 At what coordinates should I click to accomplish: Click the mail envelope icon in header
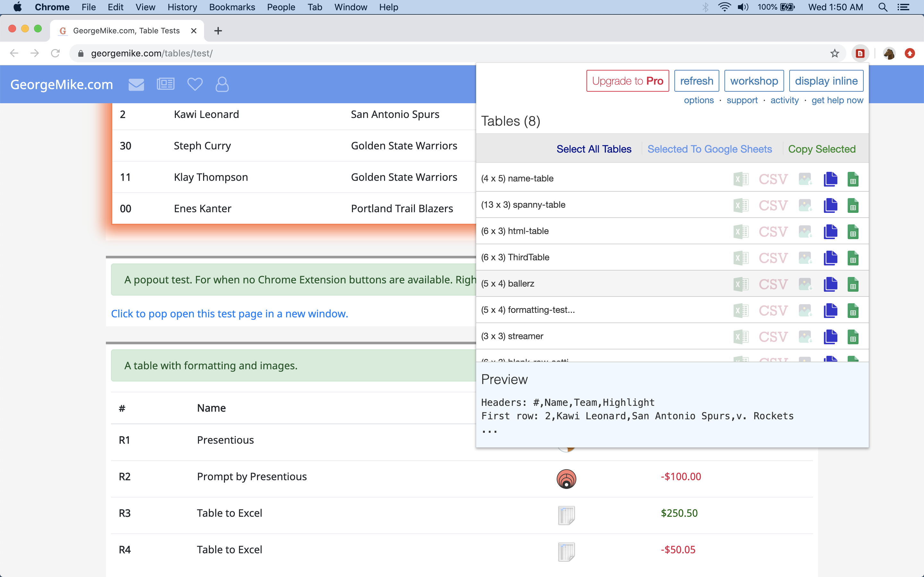(136, 84)
